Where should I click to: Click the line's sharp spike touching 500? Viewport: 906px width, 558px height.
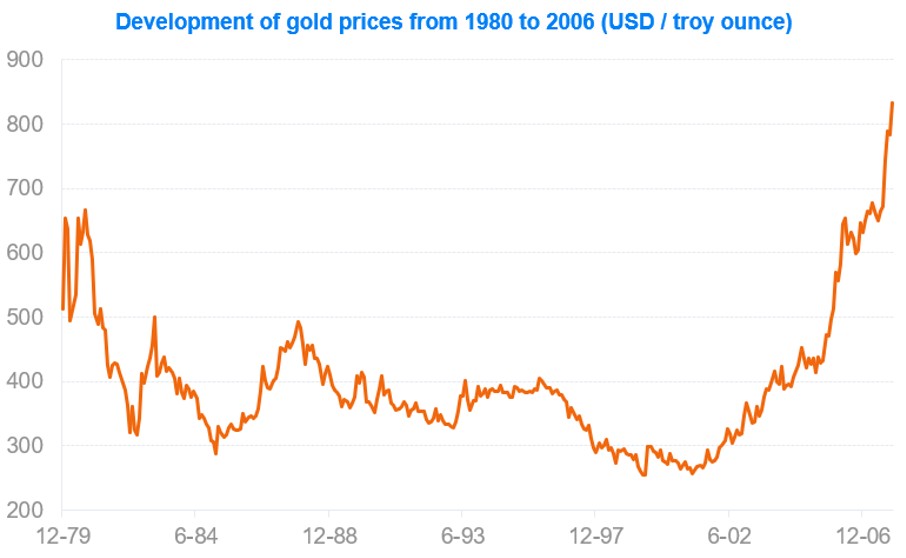tap(155, 317)
